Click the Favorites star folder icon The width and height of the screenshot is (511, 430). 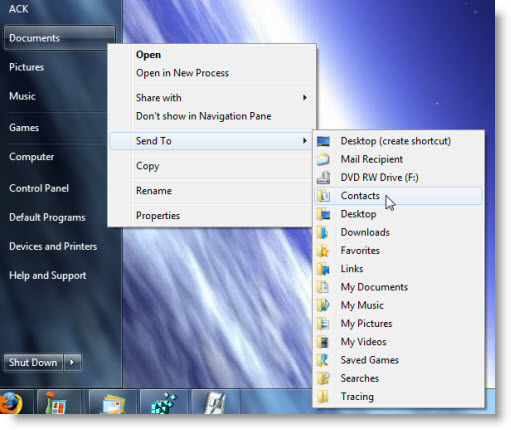[x=323, y=251]
